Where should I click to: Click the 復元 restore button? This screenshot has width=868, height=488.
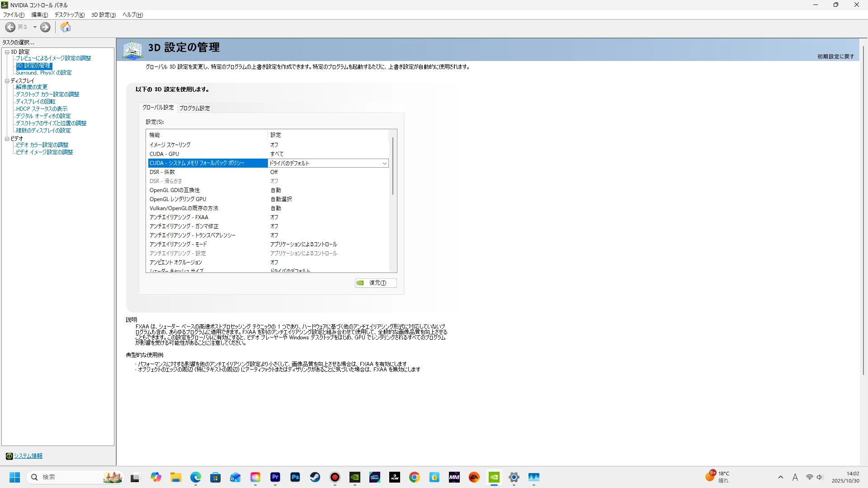[x=376, y=283]
